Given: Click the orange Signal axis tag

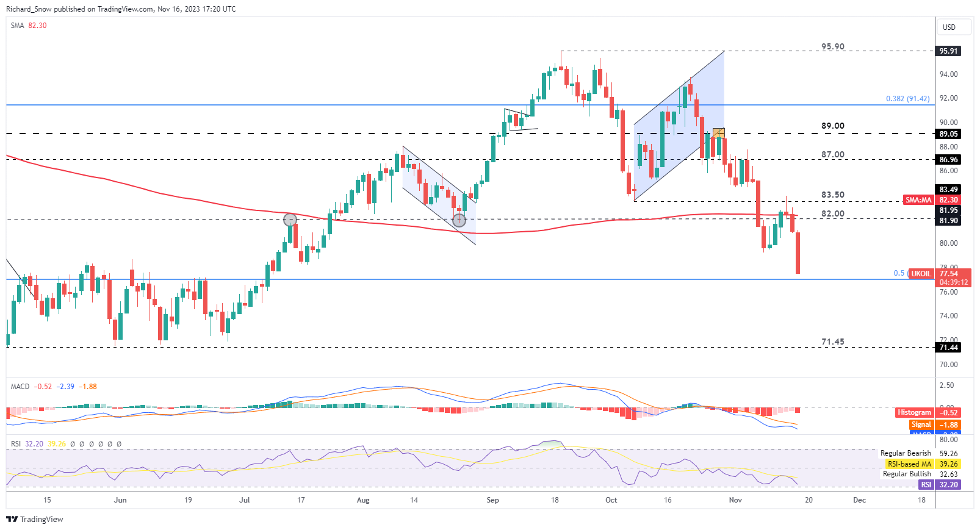Looking at the screenshot, I should point(921,425).
